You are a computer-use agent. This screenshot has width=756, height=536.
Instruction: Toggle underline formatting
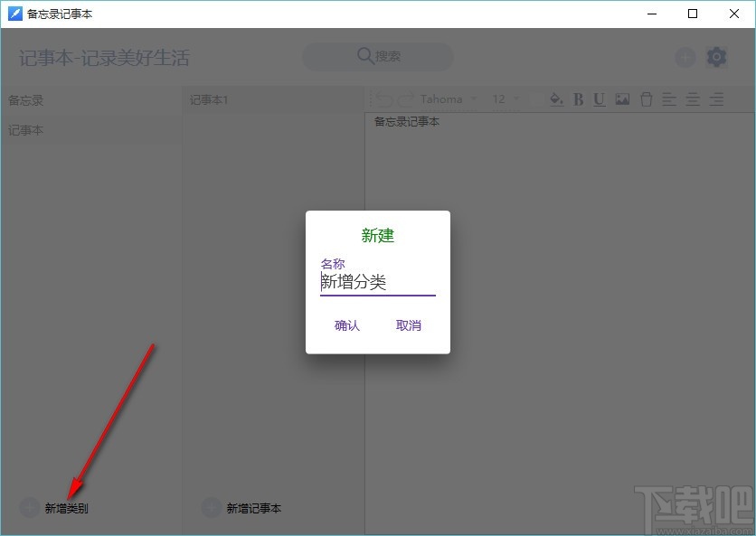[x=599, y=99]
